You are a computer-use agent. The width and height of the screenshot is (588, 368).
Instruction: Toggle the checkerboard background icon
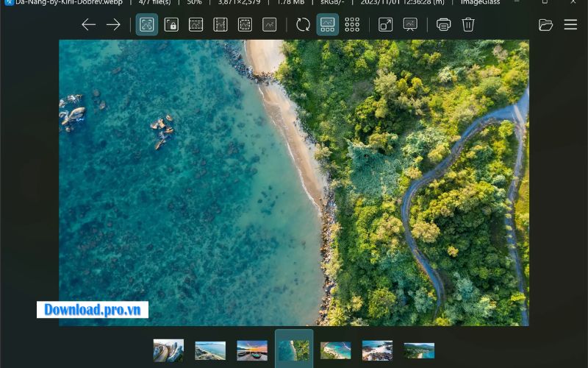[352, 25]
